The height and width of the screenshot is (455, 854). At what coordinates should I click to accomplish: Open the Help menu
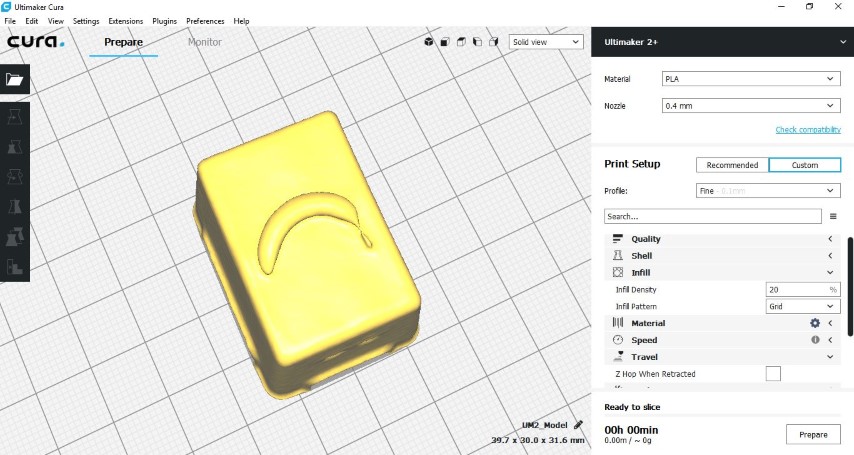(x=241, y=21)
